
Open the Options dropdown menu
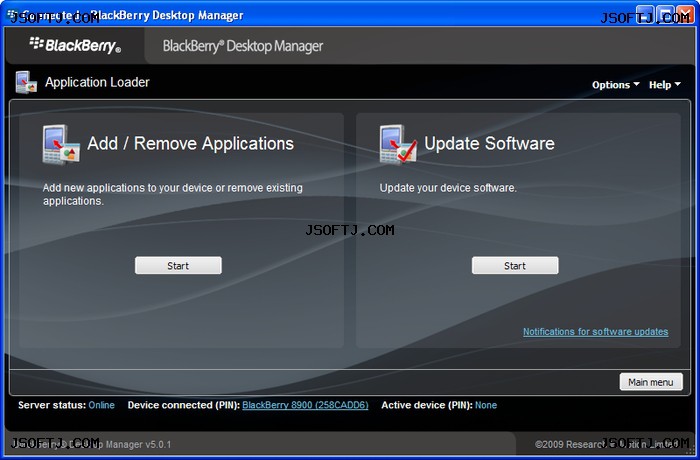[615, 85]
